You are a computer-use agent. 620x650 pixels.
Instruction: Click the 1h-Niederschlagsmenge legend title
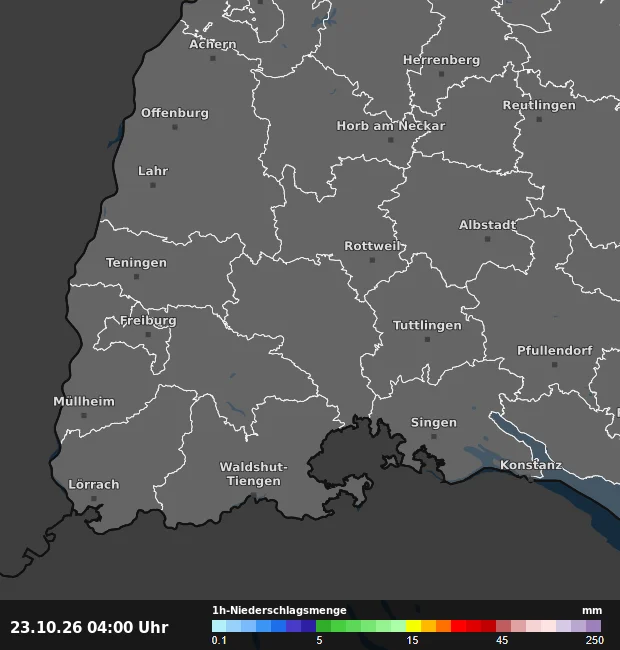click(279, 610)
